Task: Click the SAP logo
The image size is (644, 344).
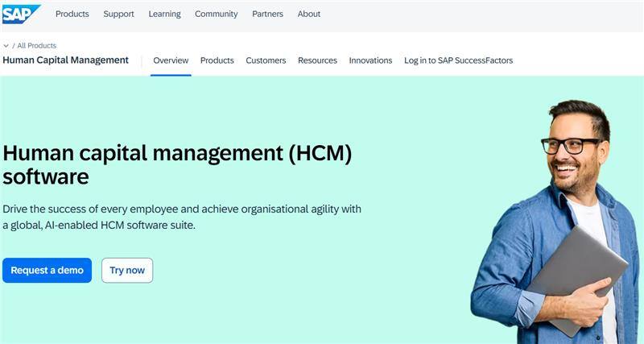Action: [21, 14]
